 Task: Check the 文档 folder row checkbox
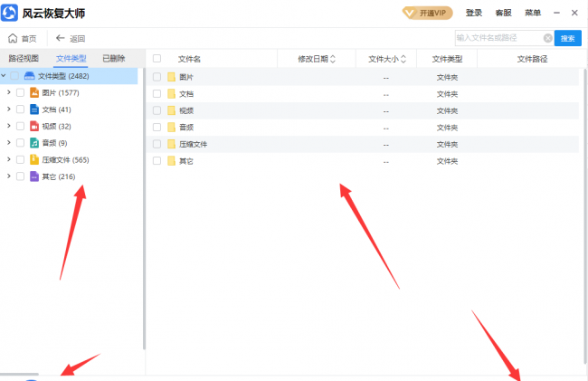tap(156, 94)
